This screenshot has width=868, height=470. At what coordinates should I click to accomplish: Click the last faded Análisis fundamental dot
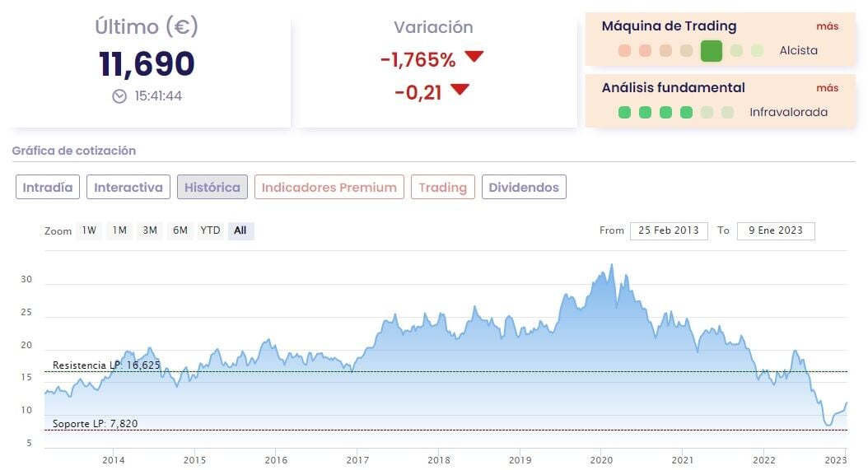pyautogui.click(x=727, y=113)
